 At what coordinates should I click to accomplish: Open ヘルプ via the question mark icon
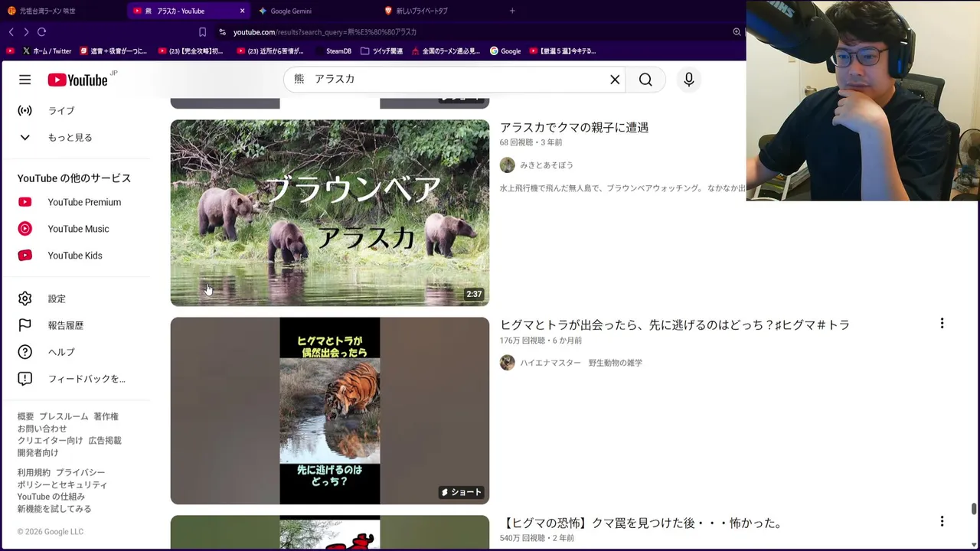pos(25,352)
